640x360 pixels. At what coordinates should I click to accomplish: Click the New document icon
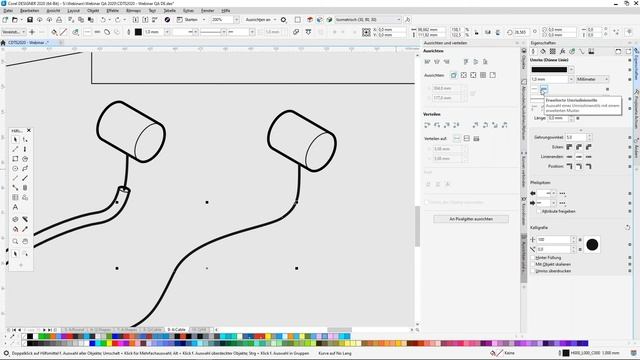pos(5,20)
